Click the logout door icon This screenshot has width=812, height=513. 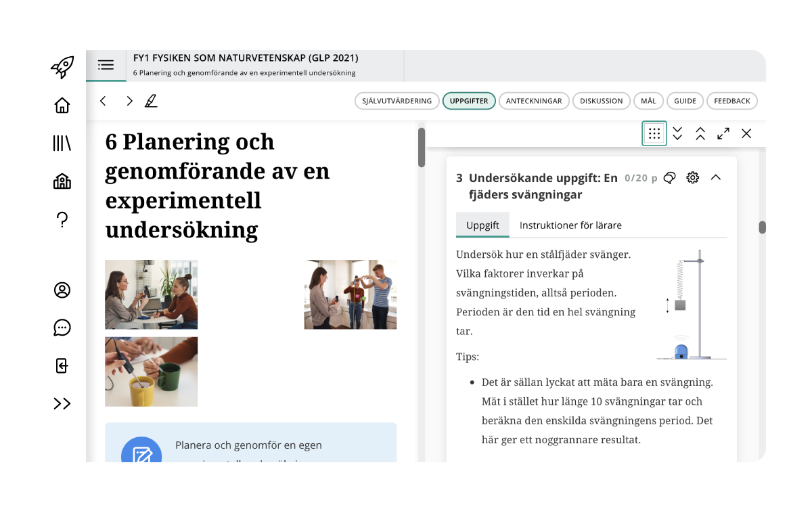(62, 365)
